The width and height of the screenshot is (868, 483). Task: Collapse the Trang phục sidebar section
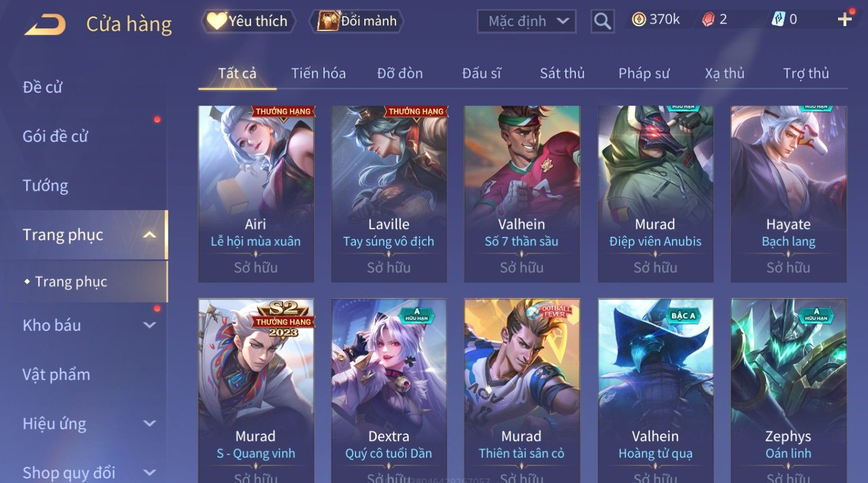pyautogui.click(x=149, y=235)
